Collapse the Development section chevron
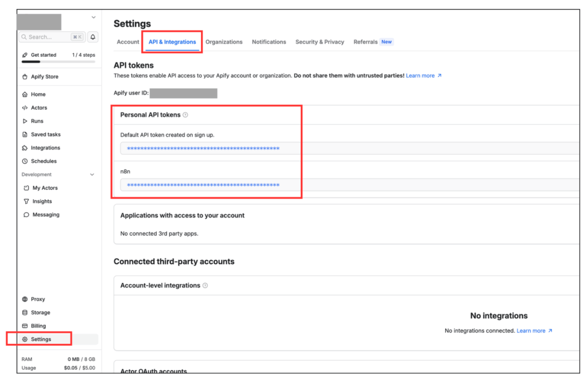588x381 pixels. 92,174
